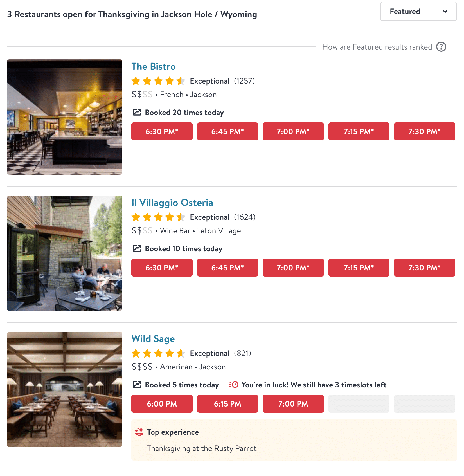Open The Bistro restaurant page link
464x476 pixels.
pyautogui.click(x=154, y=67)
